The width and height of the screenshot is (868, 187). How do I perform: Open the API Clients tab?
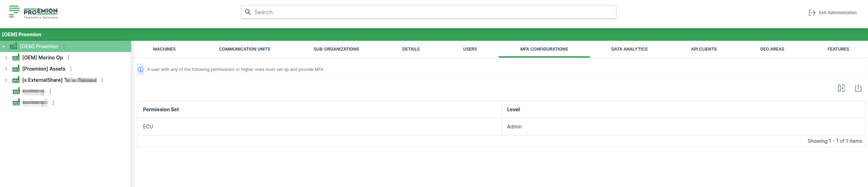click(703, 49)
